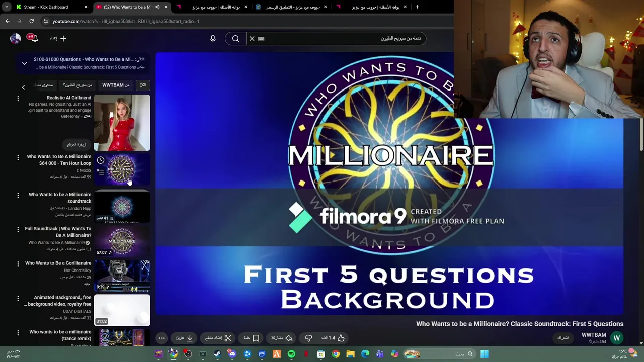The width and height of the screenshot is (644, 362).
Task: Close the Who Wants to Be a Millionaire tab
Action: tap(166, 7)
